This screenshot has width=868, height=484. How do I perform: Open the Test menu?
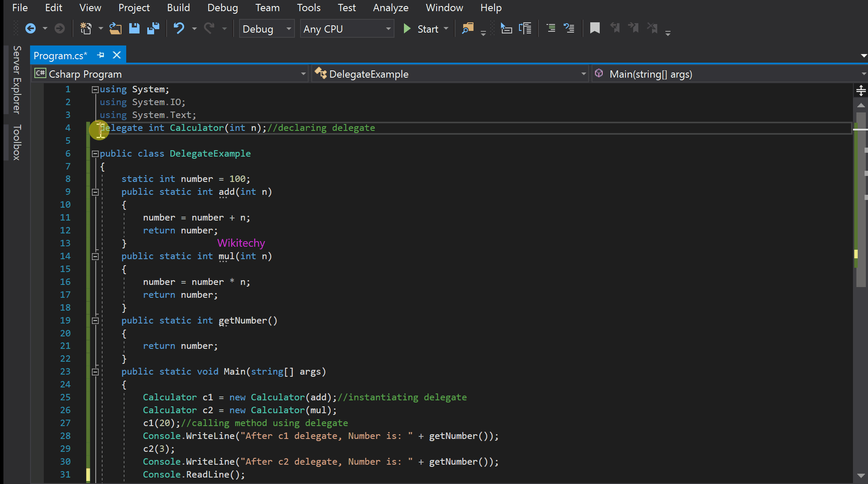point(346,8)
